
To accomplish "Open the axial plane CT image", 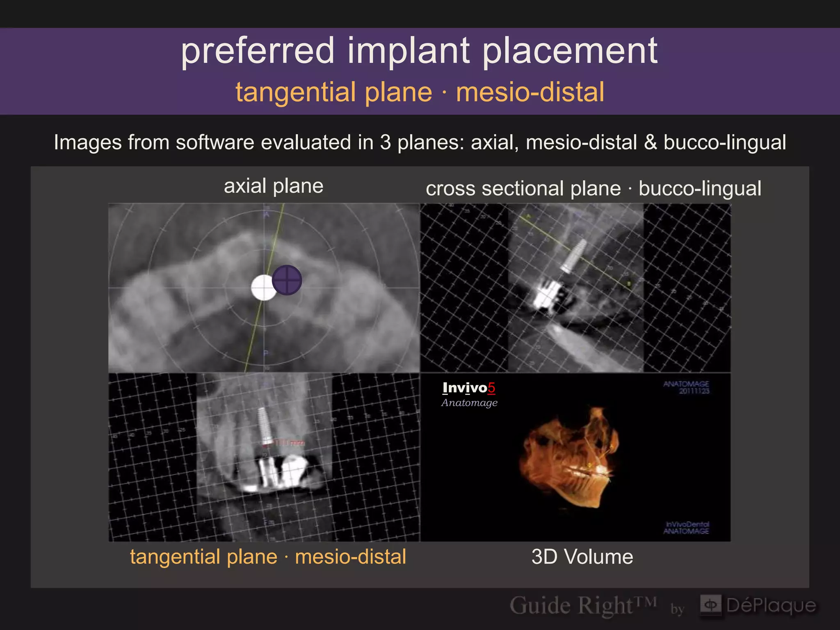I will pos(264,288).
